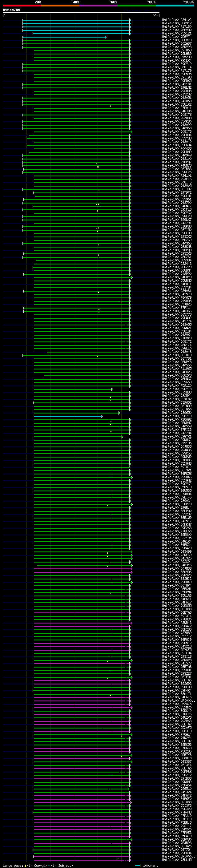
Task: Click label UniRef100_B9P595
Action: [x=177, y=74]
